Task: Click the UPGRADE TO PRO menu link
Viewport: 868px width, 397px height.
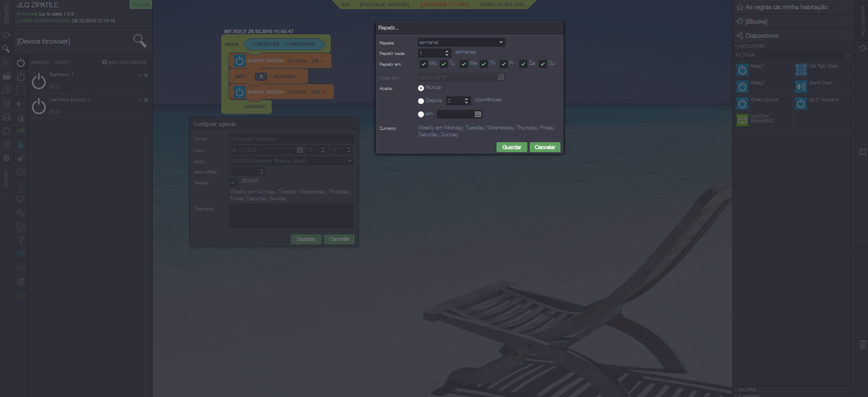Action: 445,5
